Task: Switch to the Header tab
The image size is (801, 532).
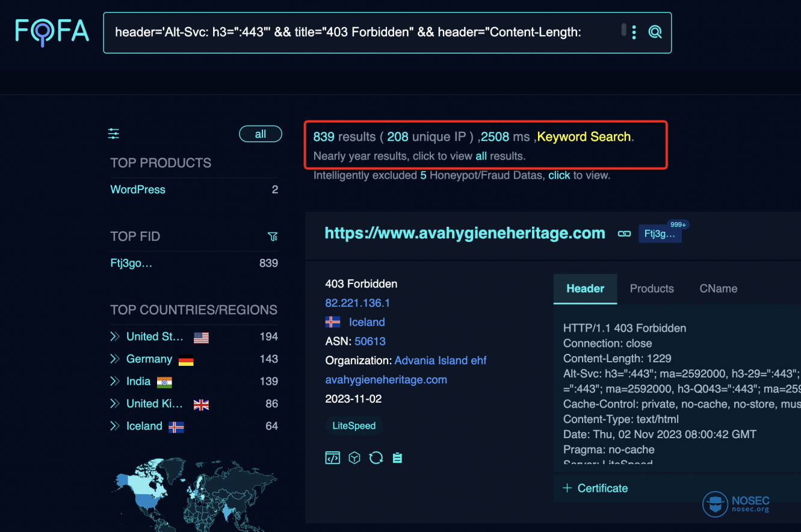Action: (x=585, y=289)
